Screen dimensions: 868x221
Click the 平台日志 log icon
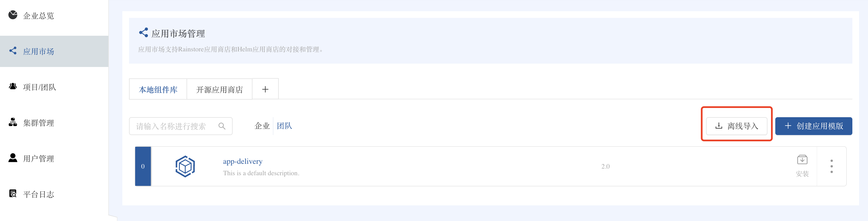13,194
